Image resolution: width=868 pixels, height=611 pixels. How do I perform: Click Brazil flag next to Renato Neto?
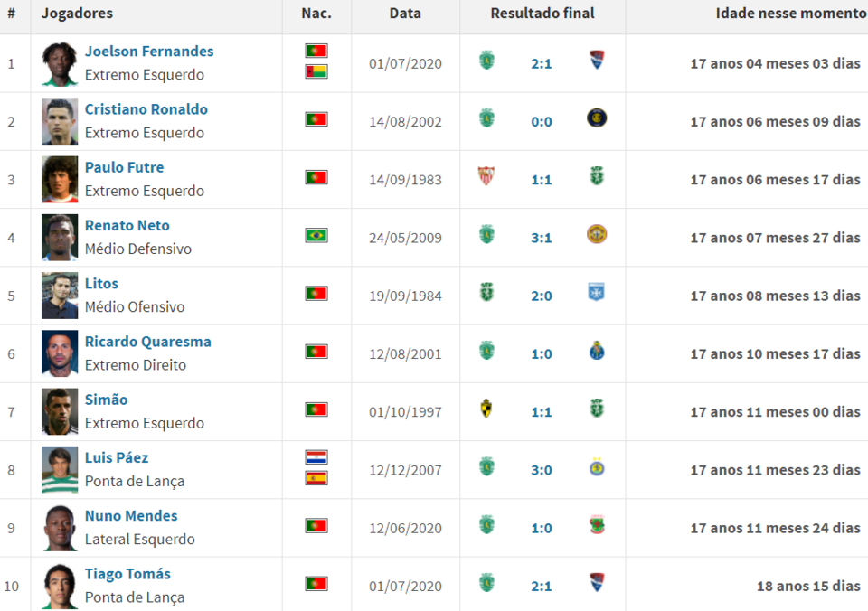pyautogui.click(x=316, y=236)
